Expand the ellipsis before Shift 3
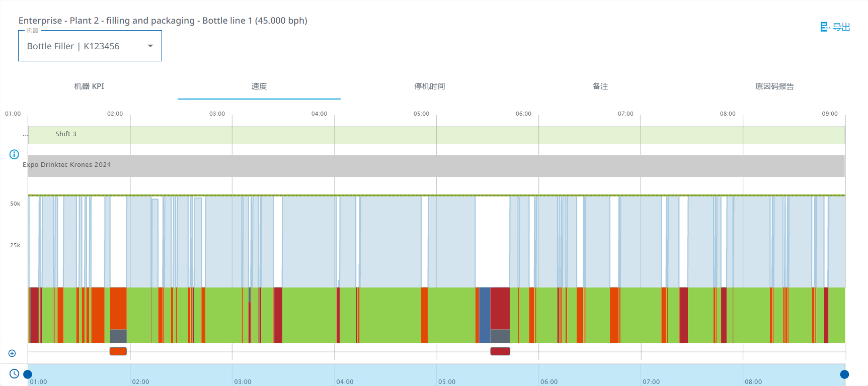 click(25, 135)
